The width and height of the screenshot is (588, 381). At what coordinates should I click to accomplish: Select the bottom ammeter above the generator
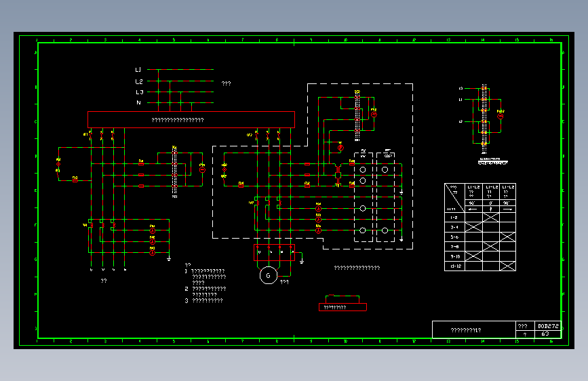(x=318, y=230)
